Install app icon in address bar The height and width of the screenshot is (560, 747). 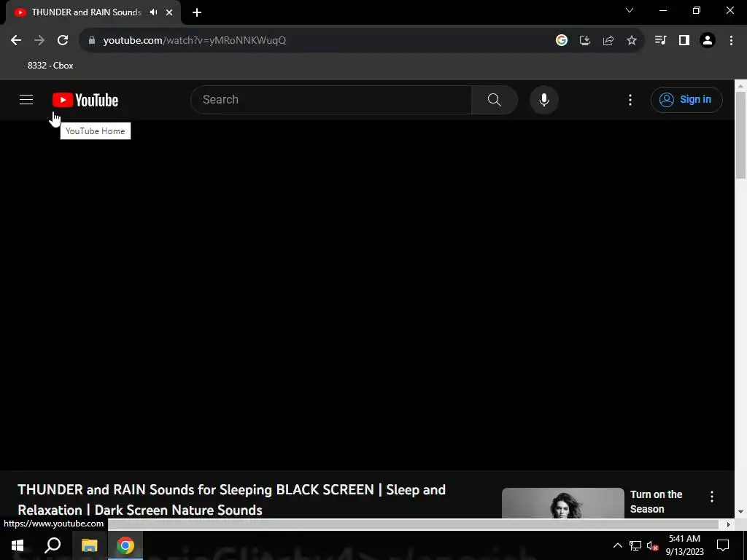tap(585, 41)
